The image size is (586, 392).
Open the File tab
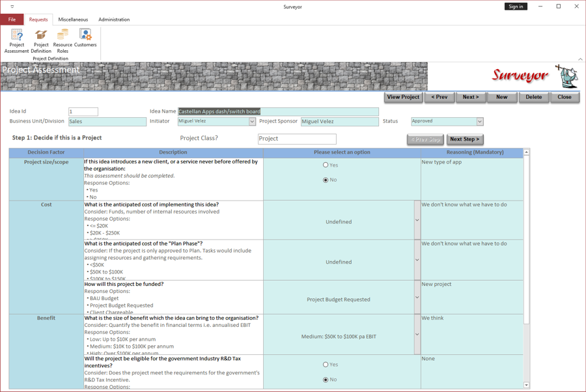12,20
